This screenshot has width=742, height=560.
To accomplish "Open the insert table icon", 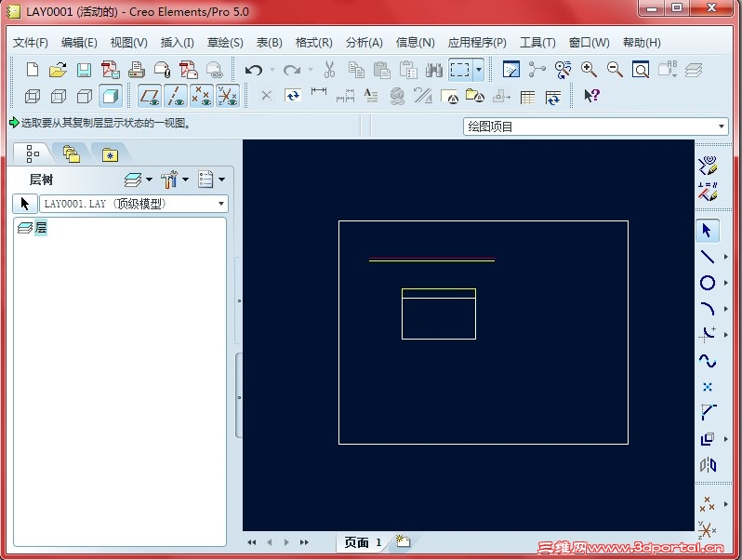I will (527, 97).
